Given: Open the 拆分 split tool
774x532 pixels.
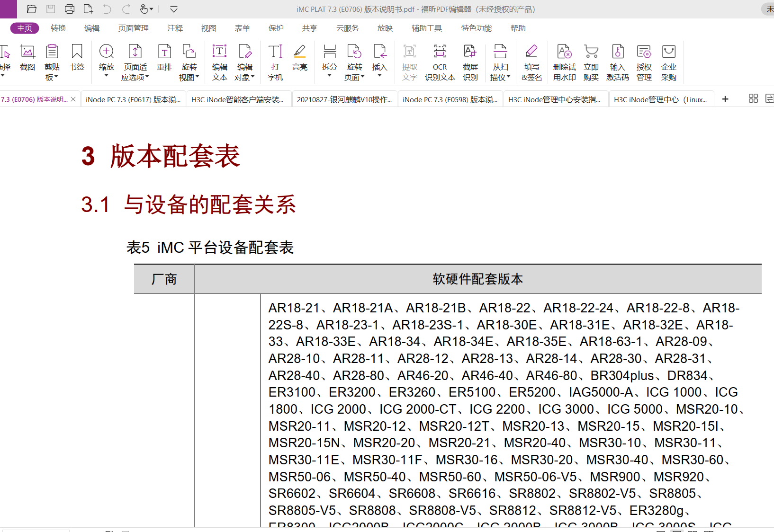Looking at the screenshot, I should pos(330,61).
